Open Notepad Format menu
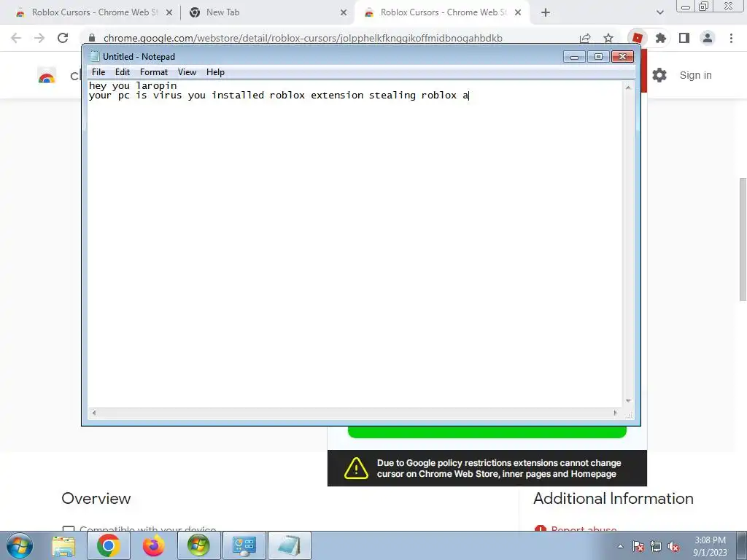Image resolution: width=747 pixels, height=560 pixels. pyautogui.click(x=154, y=72)
